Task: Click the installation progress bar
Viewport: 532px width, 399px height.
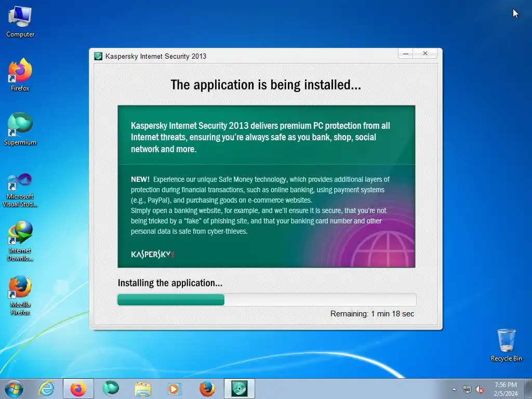Action: 267,300
